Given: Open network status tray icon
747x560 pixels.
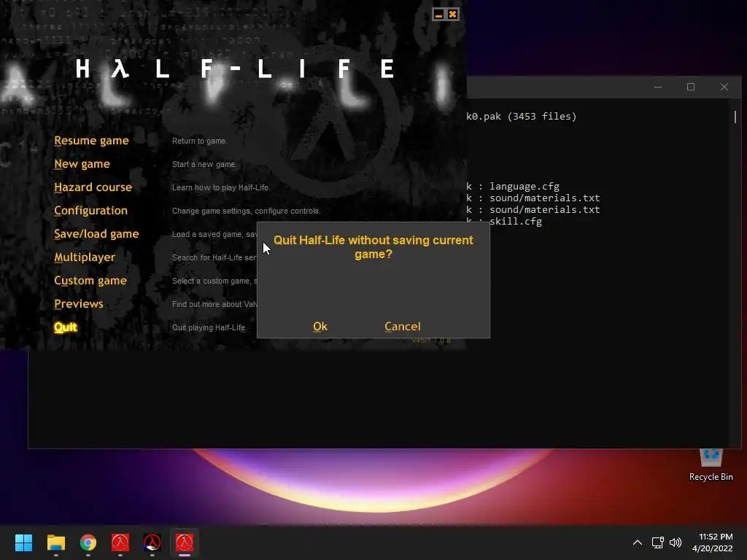Looking at the screenshot, I should coord(658,542).
